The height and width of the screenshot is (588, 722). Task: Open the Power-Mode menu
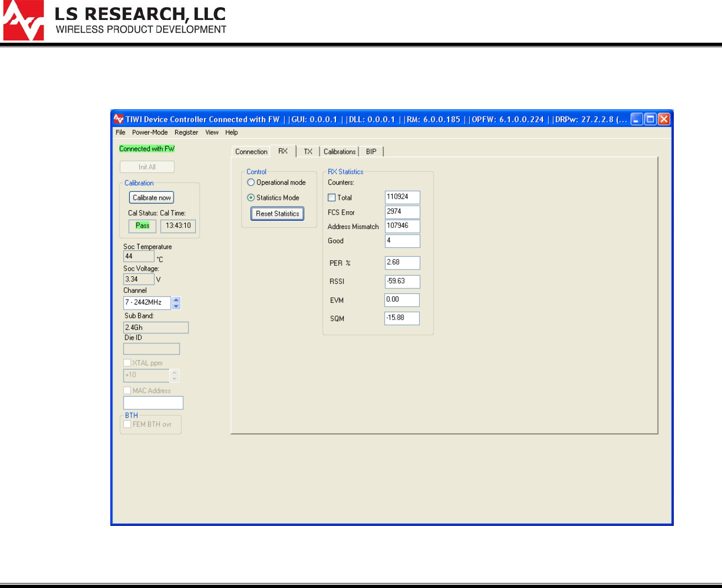(x=150, y=133)
